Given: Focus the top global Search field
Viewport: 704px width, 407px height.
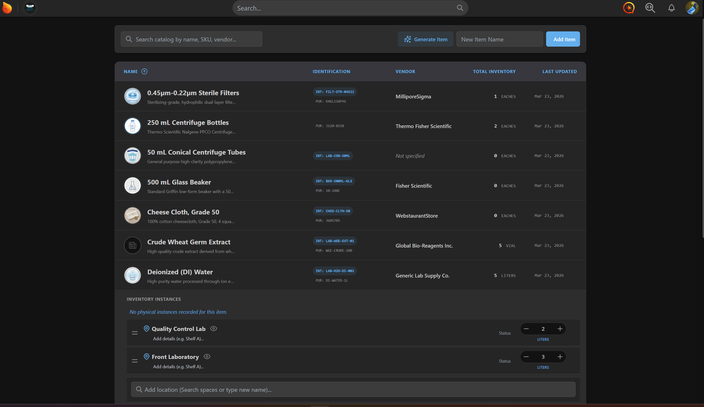Looking at the screenshot, I should pyautogui.click(x=350, y=8).
